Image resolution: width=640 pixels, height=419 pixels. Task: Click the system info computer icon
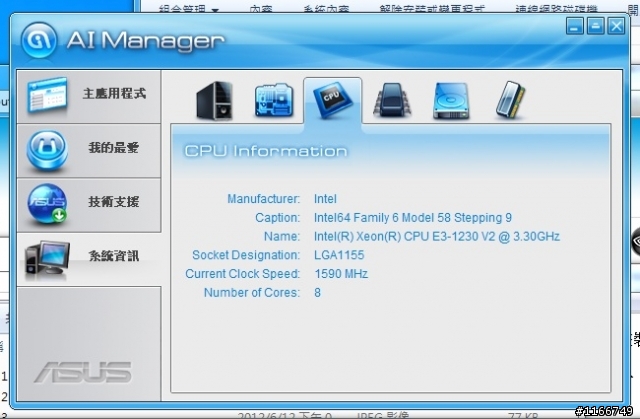tap(47, 259)
